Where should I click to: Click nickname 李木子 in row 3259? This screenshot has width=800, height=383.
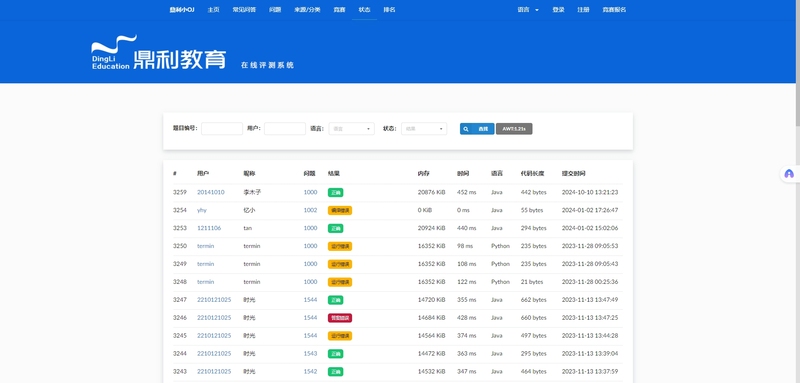(252, 192)
